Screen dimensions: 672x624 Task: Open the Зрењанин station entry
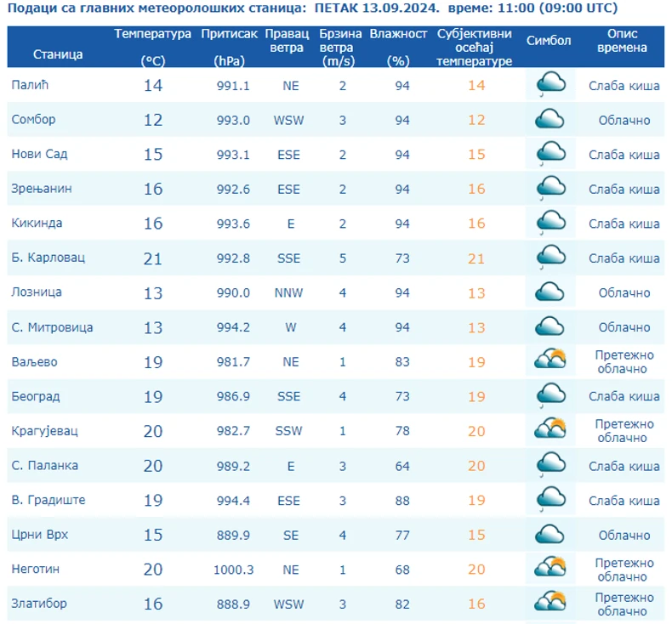(x=42, y=189)
